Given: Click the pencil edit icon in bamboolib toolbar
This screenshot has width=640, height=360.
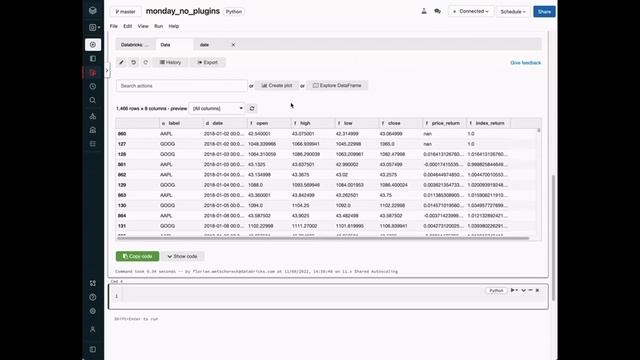Looking at the screenshot, I should [121, 62].
